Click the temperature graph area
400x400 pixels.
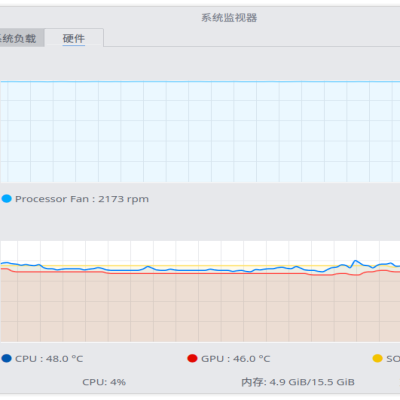click(x=200, y=292)
